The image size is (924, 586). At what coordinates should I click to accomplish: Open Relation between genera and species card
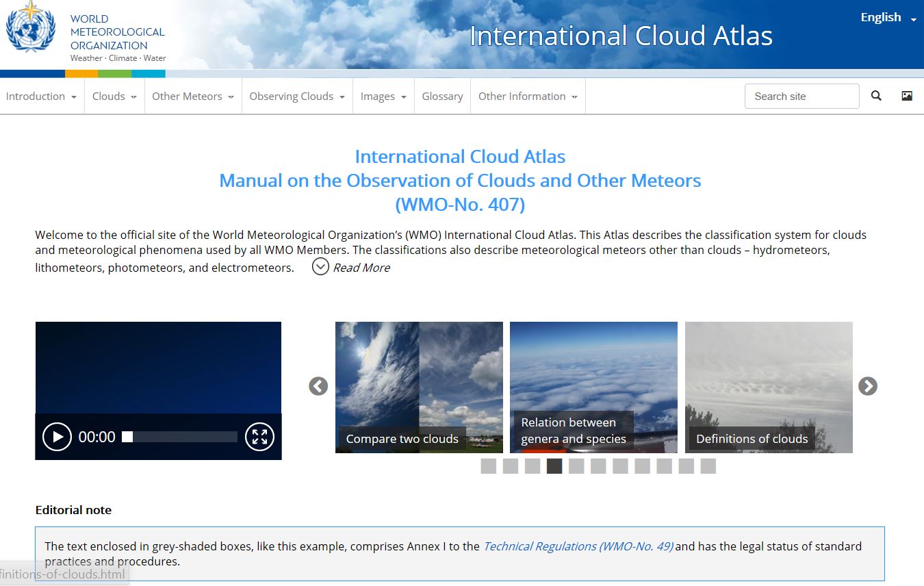593,387
